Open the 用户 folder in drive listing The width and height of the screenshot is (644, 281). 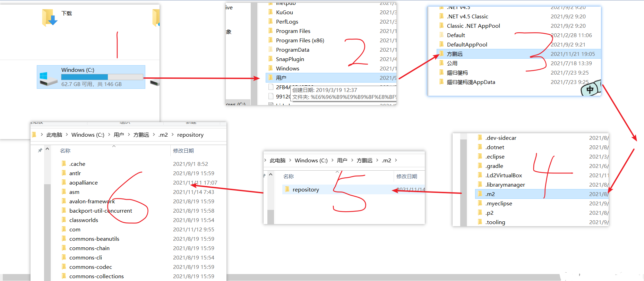(281, 78)
